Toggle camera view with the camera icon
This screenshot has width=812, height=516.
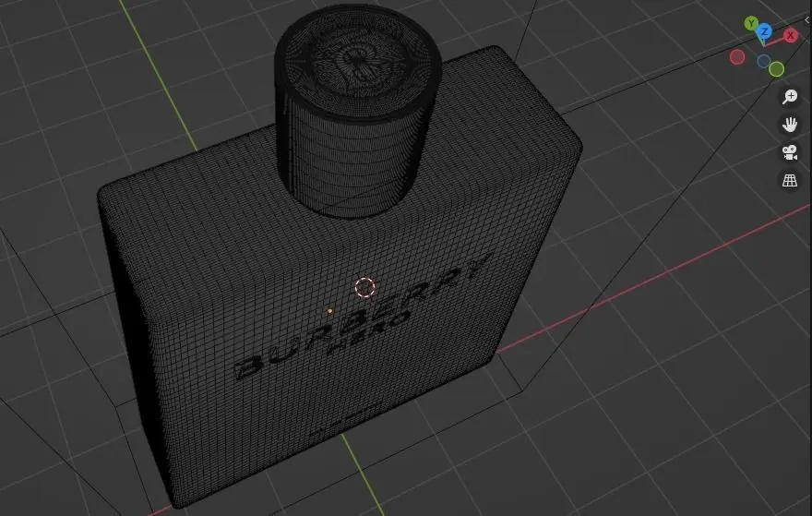790,152
